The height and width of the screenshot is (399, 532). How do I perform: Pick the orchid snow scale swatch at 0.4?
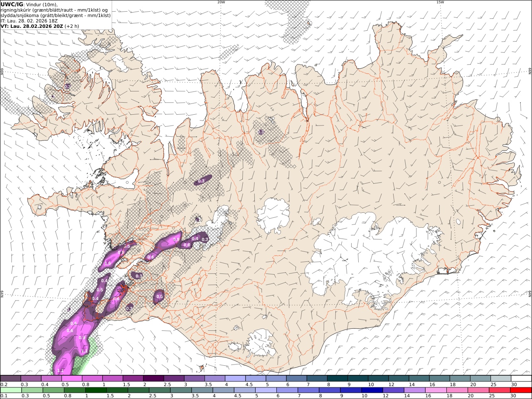[51, 378]
